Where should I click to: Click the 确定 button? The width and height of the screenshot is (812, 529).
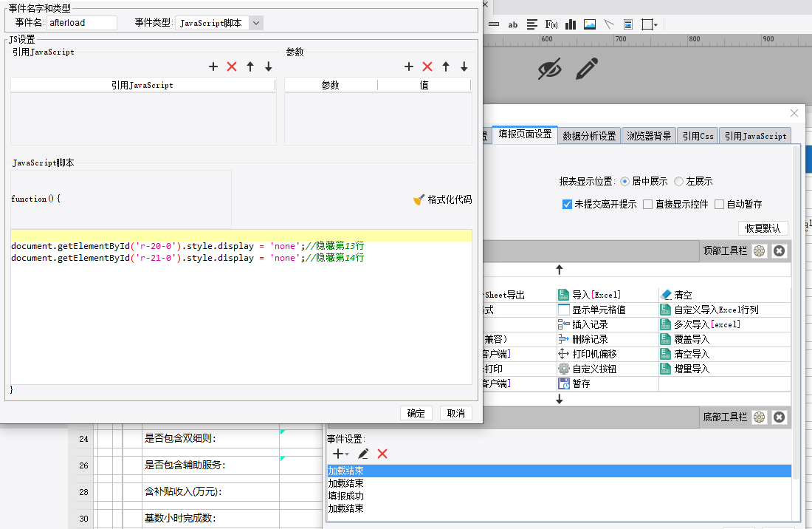416,413
